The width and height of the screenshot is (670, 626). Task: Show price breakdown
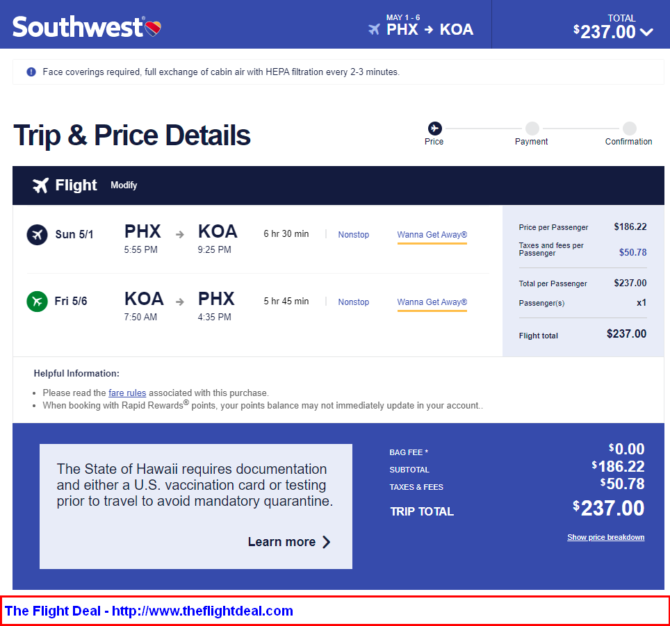[605, 537]
